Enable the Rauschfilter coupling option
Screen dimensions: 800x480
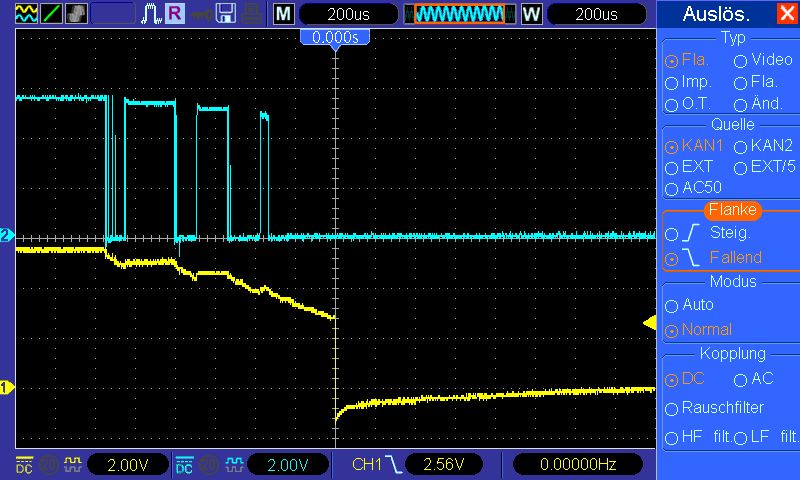(671, 407)
